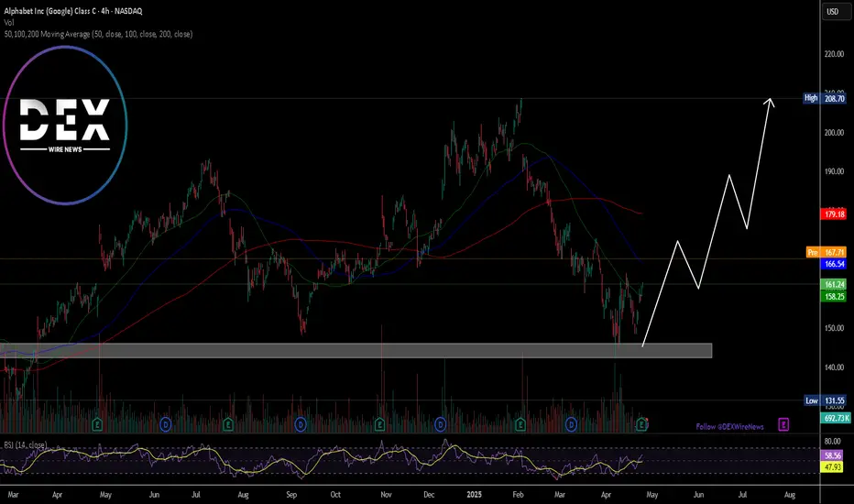Open the dividend D marker above Sep 2024
The image size is (854, 504).
coord(301,424)
